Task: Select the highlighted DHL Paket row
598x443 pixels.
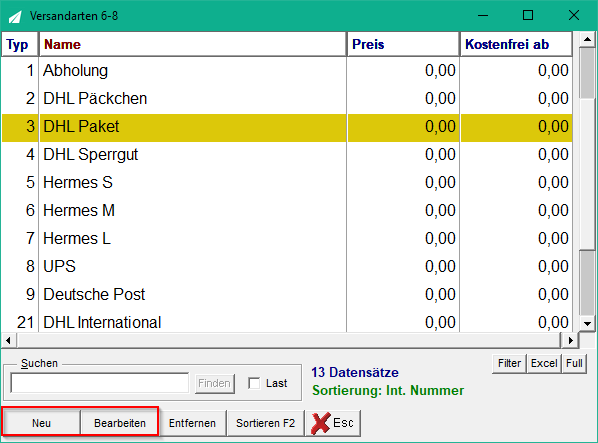Action: tap(287, 127)
